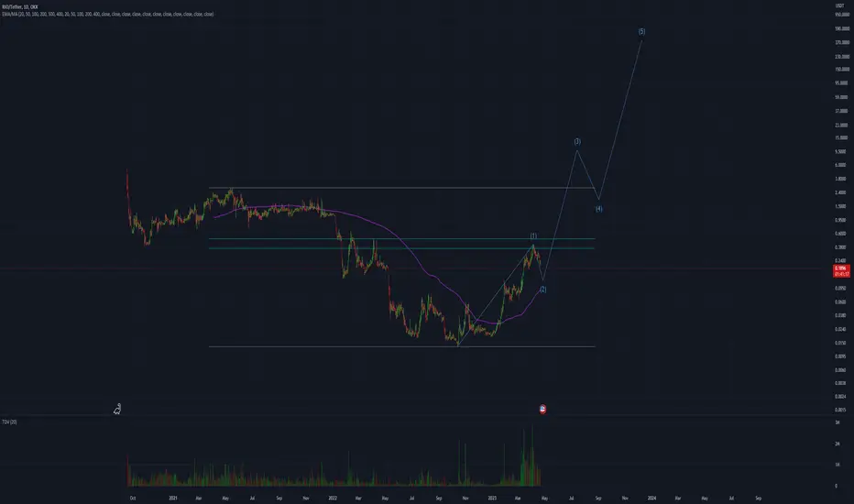Click the symbol title legend at top left

[19, 7]
